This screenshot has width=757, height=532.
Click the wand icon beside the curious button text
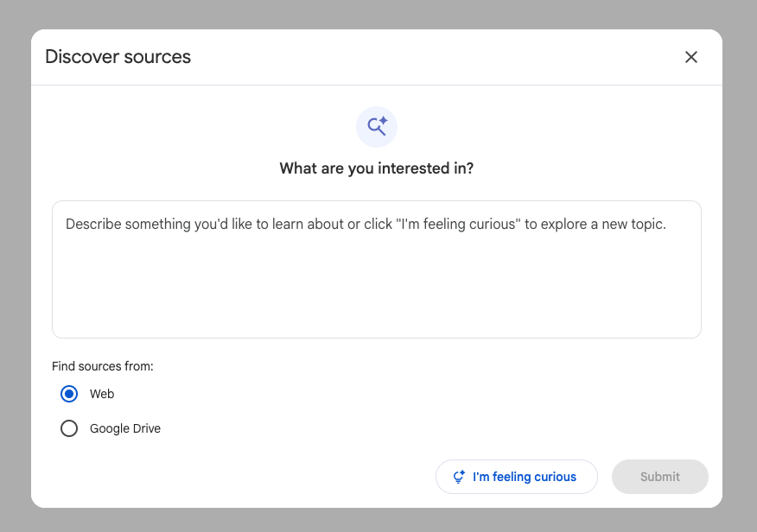point(458,476)
